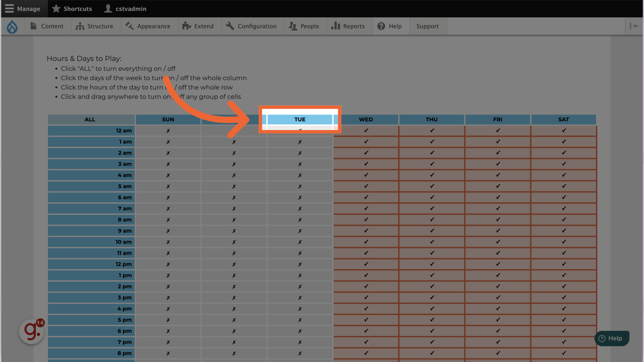Open the Reports section
Screen dimensions: 644x362
[x=348, y=26]
